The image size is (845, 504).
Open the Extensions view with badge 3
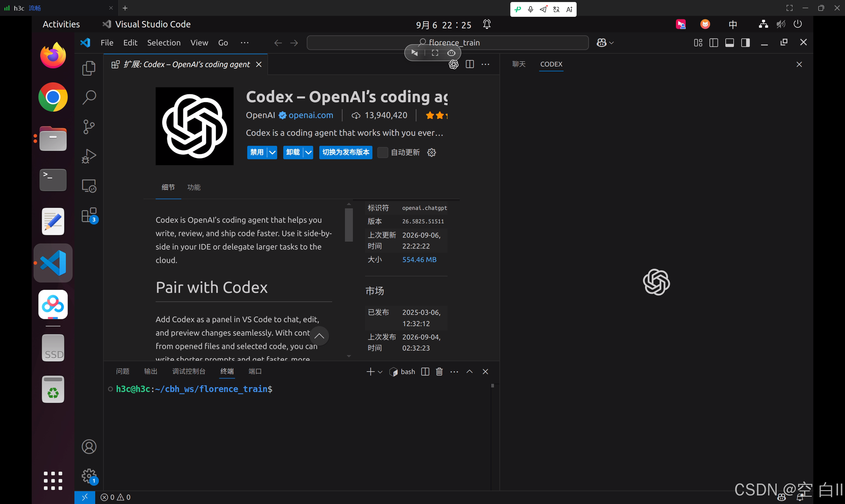89,215
